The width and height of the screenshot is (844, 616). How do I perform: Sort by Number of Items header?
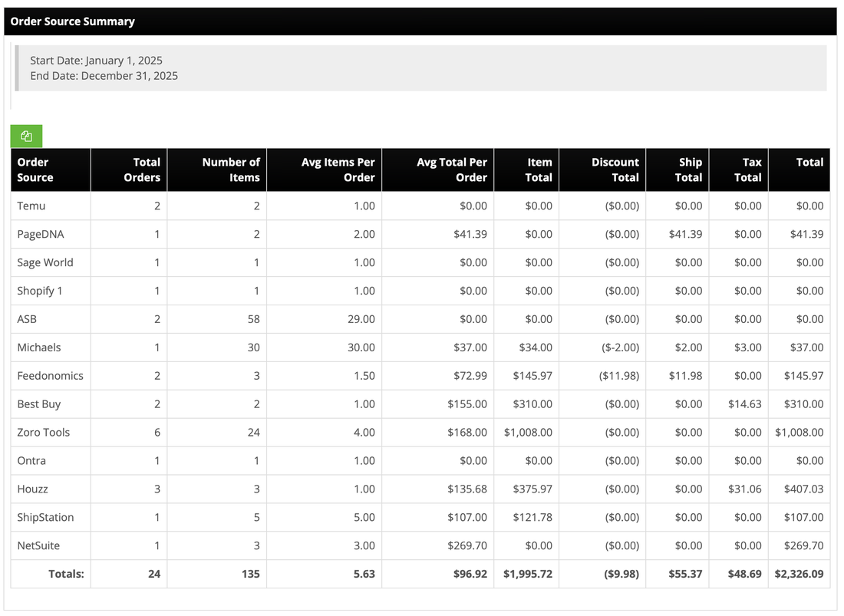(217, 170)
